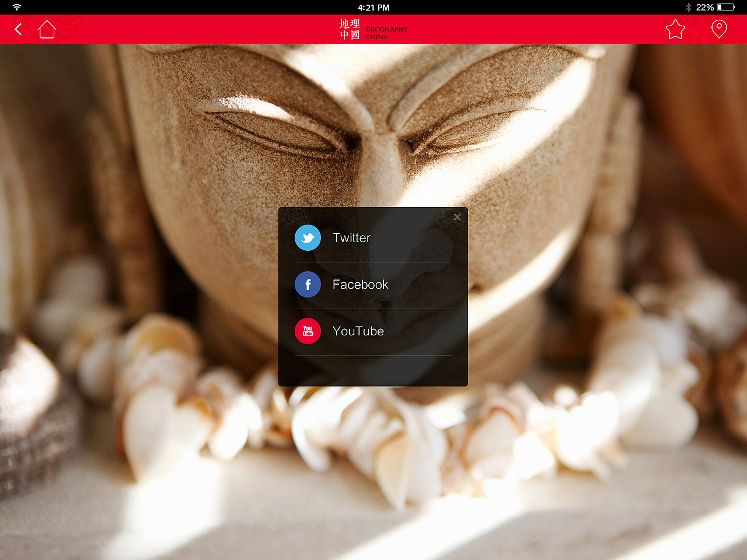Tap the Geography China logo

tap(373, 29)
